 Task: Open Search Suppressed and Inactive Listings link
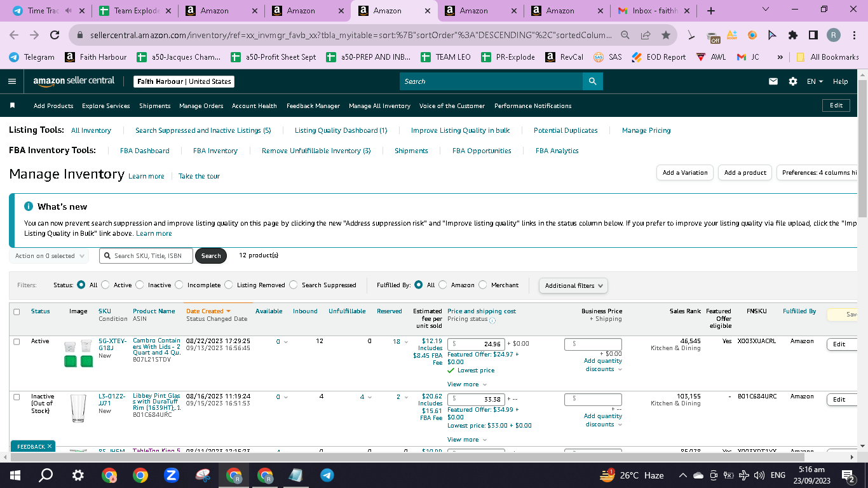[x=203, y=130]
